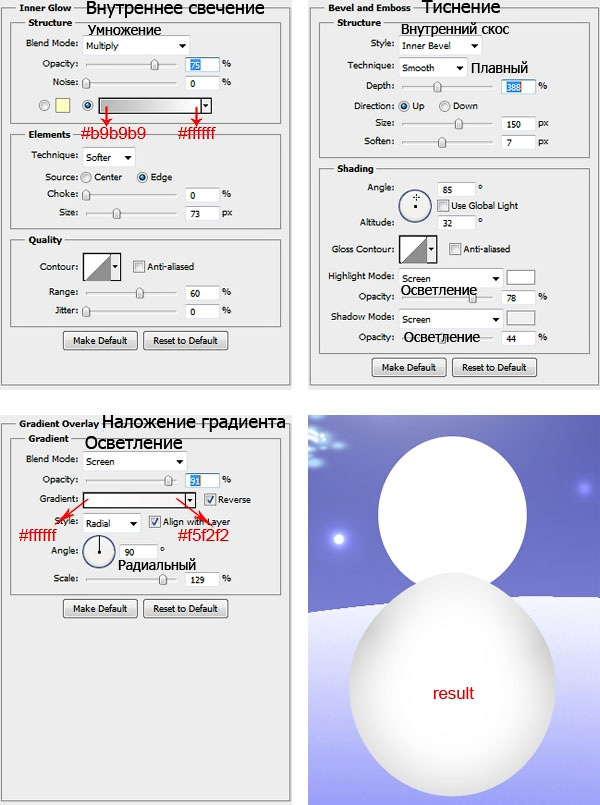Open Shadow Mode Screen dropdown
600x805 pixels.
[451, 319]
